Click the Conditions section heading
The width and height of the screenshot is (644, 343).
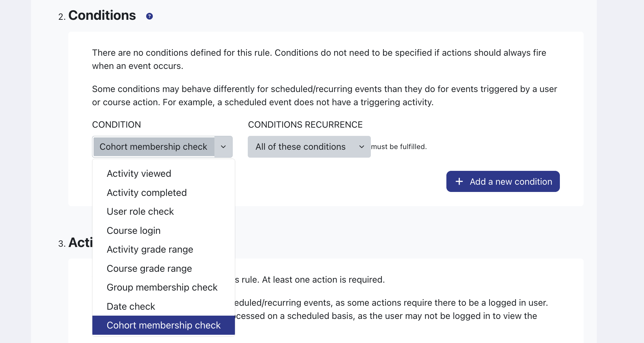[102, 16]
